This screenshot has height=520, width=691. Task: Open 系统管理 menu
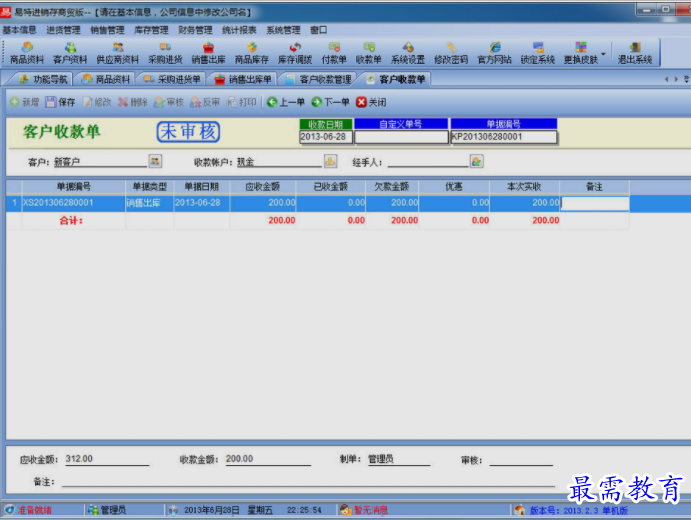click(x=283, y=30)
